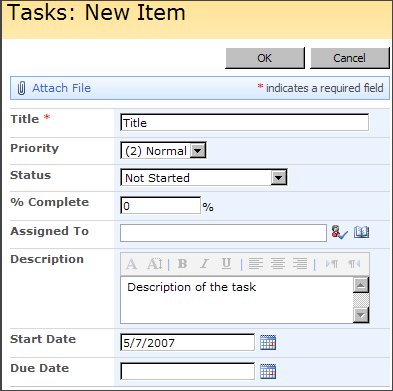Click into the Assigned To field
This screenshot has width=393, height=391.
coord(223,233)
